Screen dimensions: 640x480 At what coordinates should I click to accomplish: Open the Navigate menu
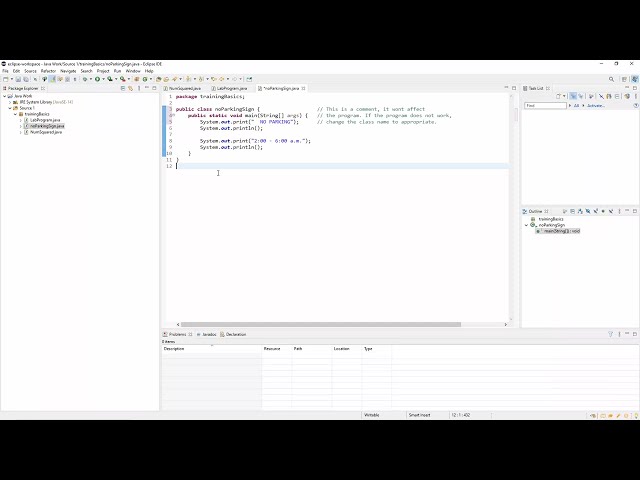pyautogui.click(x=68, y=71)
